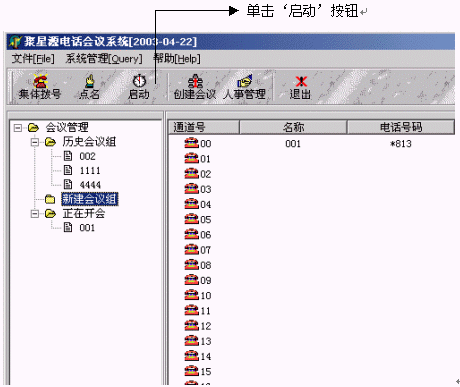Click the 集体拨号 group dial icon

click(x=40, y=81)
